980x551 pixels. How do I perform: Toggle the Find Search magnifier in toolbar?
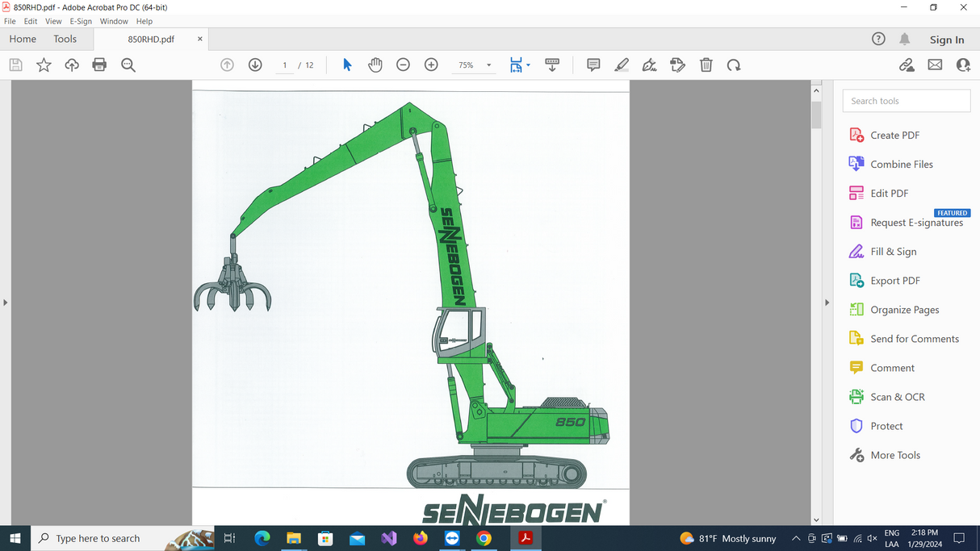128,65
